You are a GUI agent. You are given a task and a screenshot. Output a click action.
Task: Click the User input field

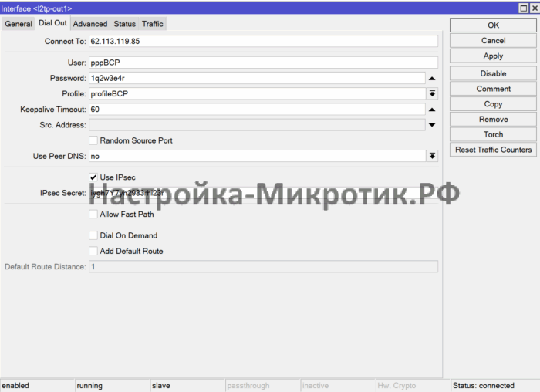[x=264, y=63]
